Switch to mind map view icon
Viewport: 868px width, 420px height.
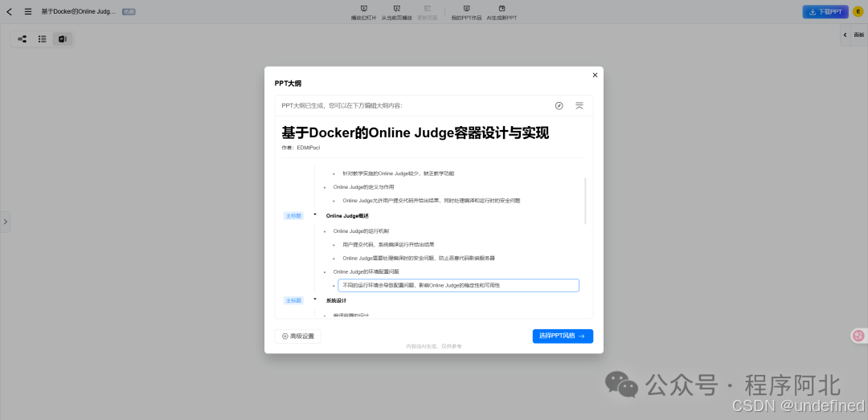[x=23, y=39]
